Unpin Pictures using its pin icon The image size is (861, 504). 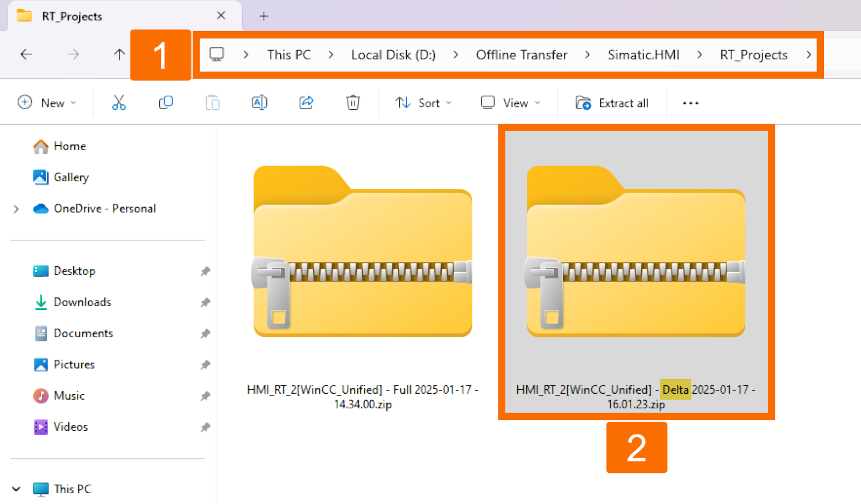[x=205, y=365]
